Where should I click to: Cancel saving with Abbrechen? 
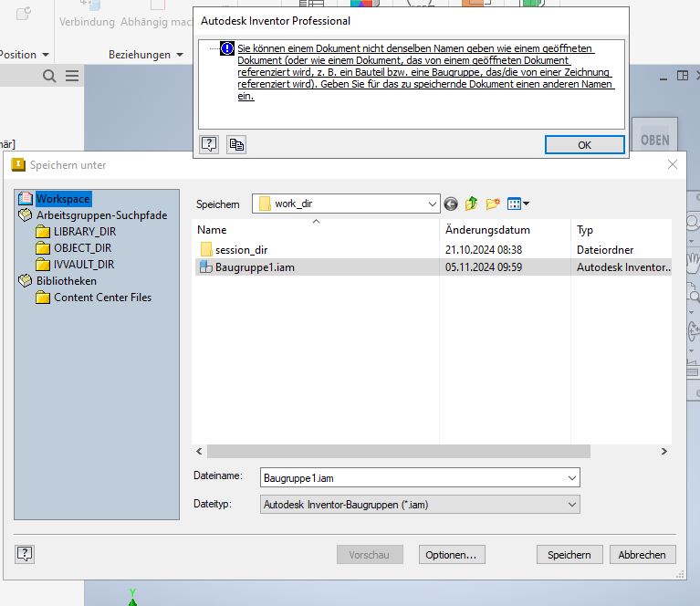(x=642, y=555)
